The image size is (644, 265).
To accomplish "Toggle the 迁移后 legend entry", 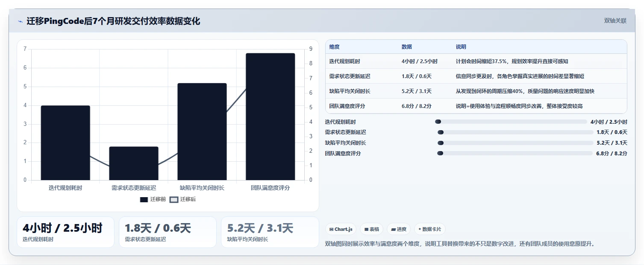I will click(183, 199).
